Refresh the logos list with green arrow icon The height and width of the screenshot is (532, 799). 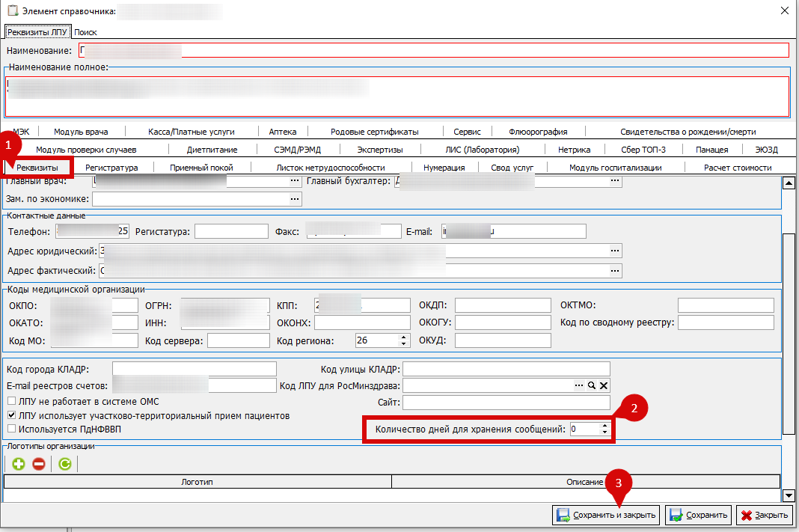pyautogui.click(x=65, y=464)
